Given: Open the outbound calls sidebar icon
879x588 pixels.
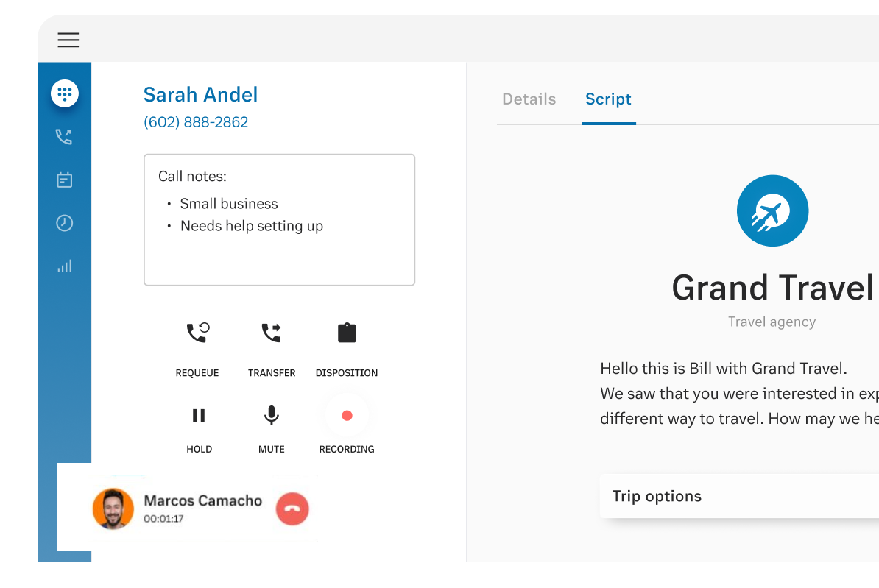Looking at the screenshot, I should point(64,137).
